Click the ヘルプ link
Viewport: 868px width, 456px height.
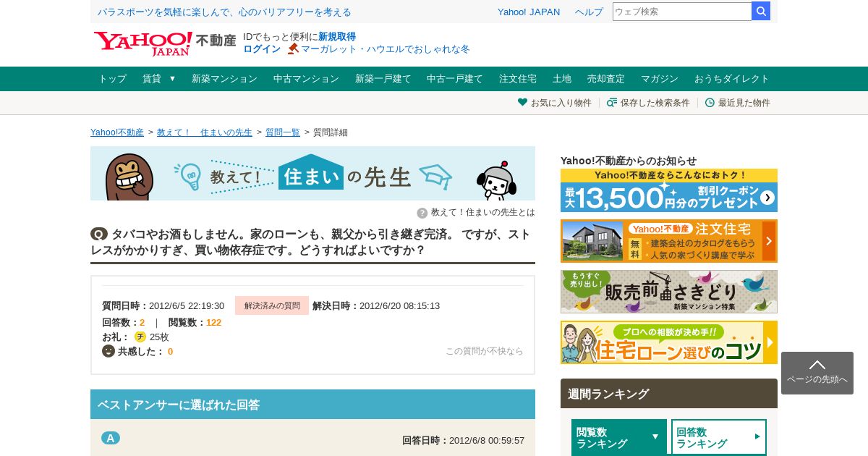click(589, 12)
